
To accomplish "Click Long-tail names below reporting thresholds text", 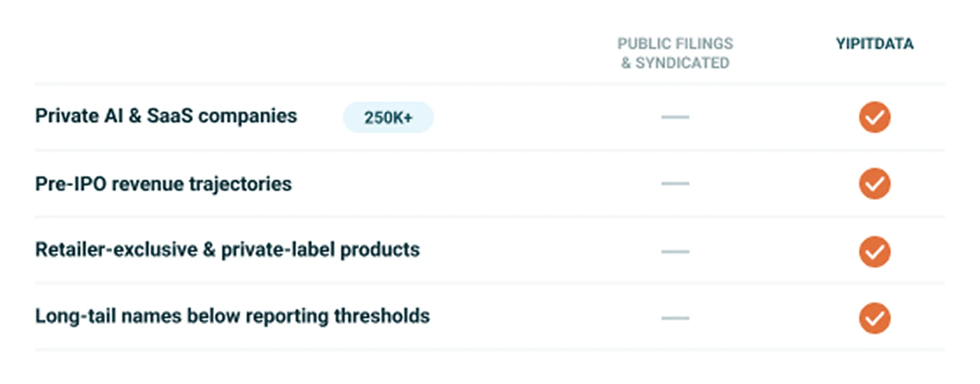I will [x=232, y=315].
